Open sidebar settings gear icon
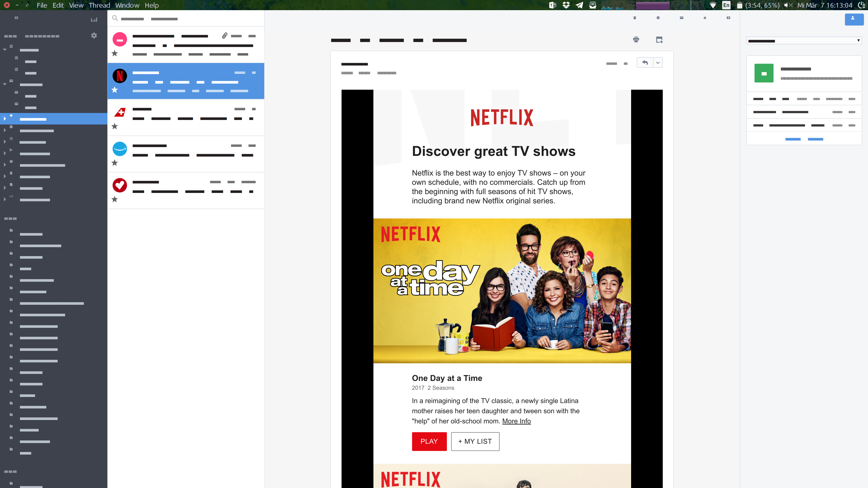The width and height of the screenshot is (868, 488). click(x=94, y=35)
